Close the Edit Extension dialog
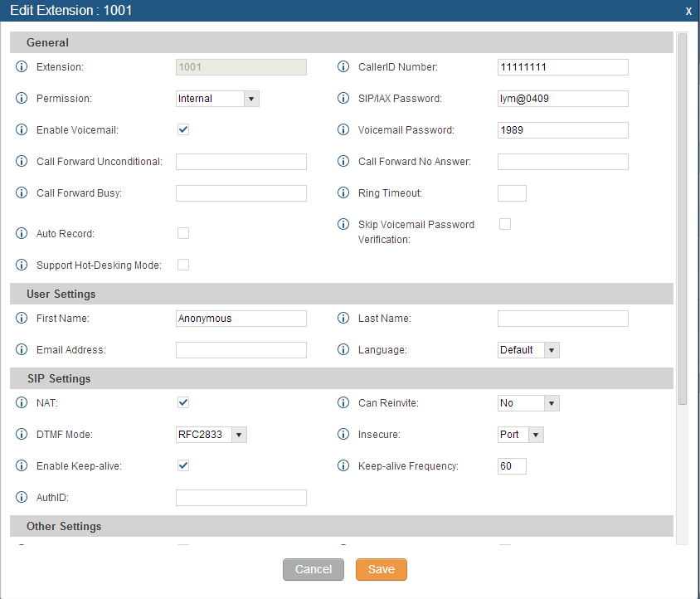Viewport: 700px width, 599px height. pyautogui.click(x=689, y=11)
